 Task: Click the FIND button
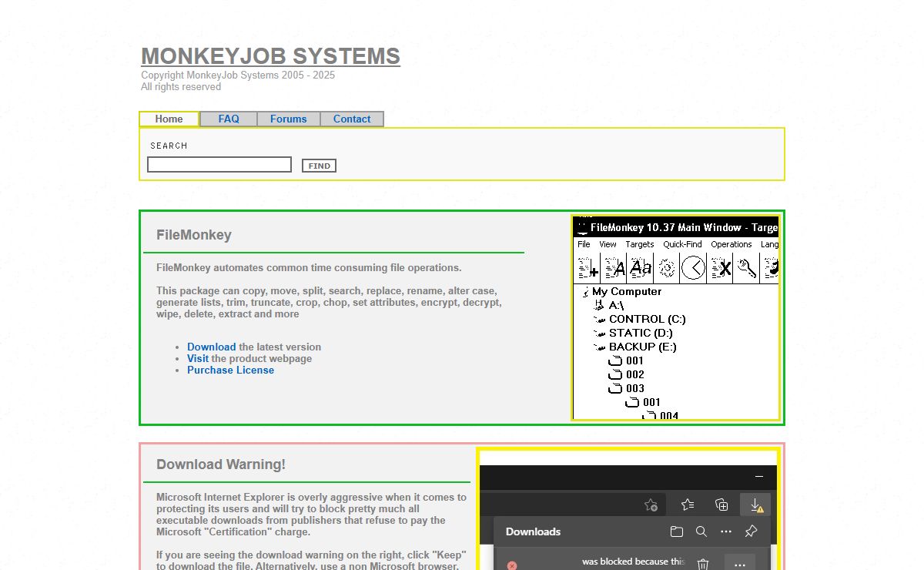[x=319, y=166]
